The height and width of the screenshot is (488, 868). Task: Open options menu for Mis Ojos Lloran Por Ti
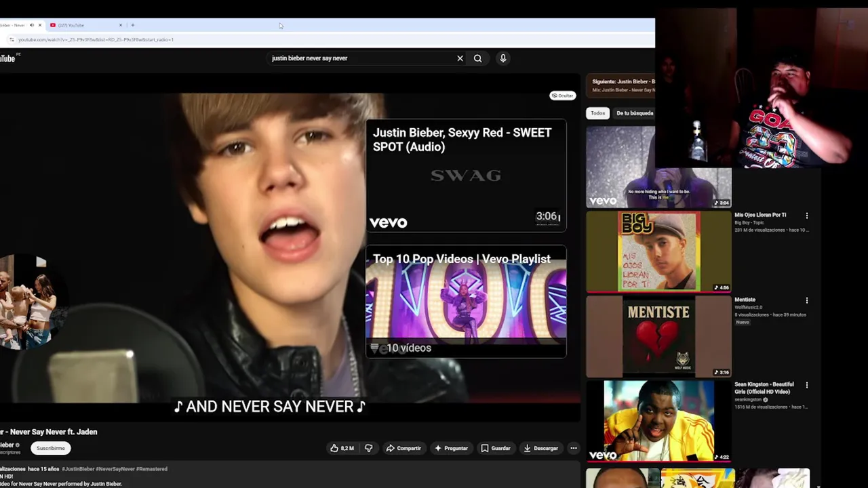[x=807, y=216]
